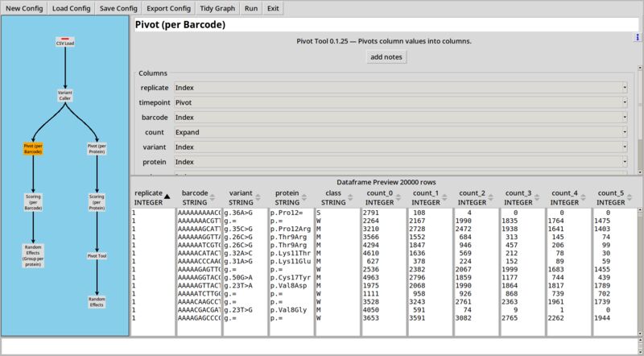The height and width of the screenshot is (356, 644).
Task: Click the cell p.Pro12Arg
Action: pos(291,229)
